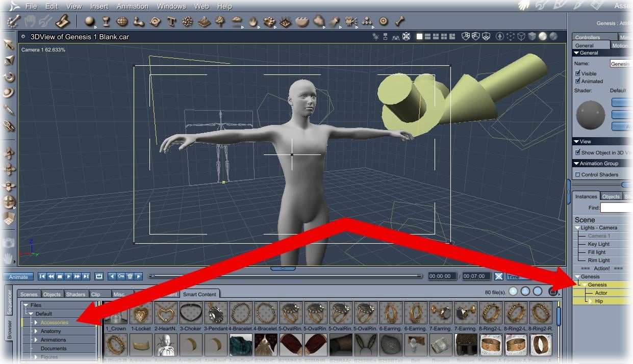Expand the Animations folder

tap(36, 340)
